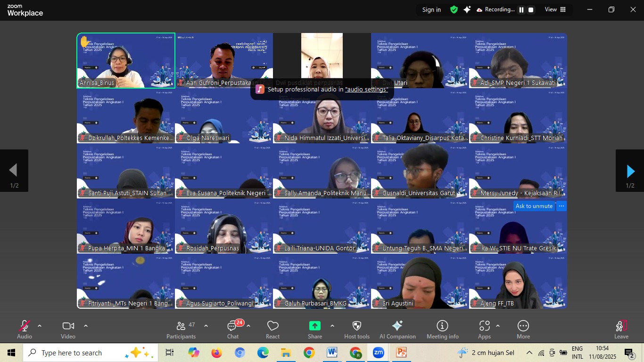Open the audio settings link
This screenshot has width=644, height=362.
(x=366, y=90)
